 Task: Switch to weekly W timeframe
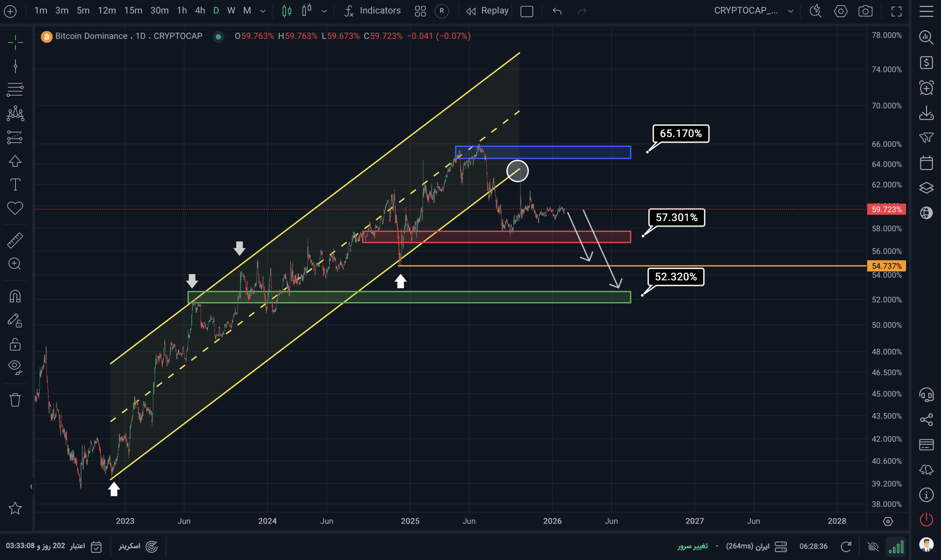[x=231, y=11]
